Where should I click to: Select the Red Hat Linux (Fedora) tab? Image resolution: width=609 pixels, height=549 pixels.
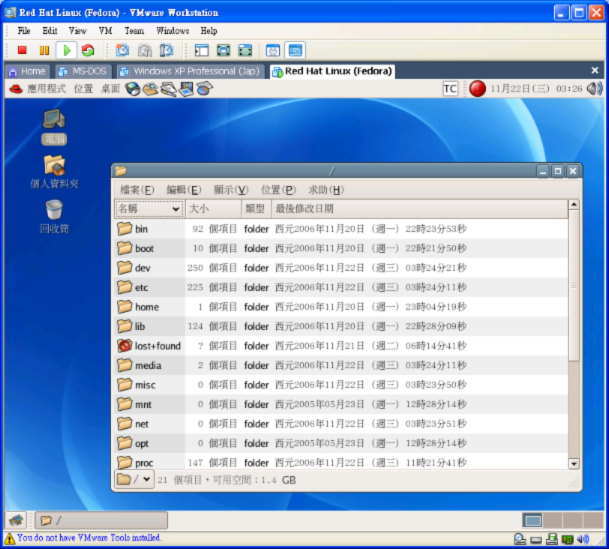pos(332,71)
